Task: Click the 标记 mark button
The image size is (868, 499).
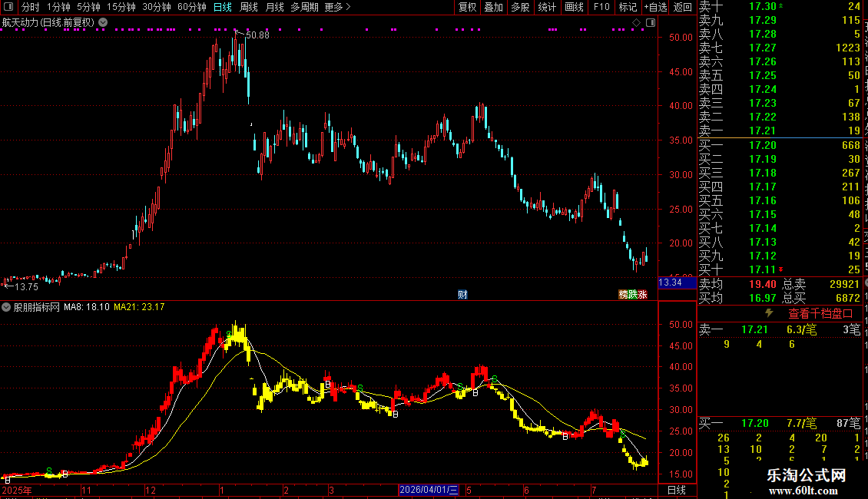Action: point(628,7)
